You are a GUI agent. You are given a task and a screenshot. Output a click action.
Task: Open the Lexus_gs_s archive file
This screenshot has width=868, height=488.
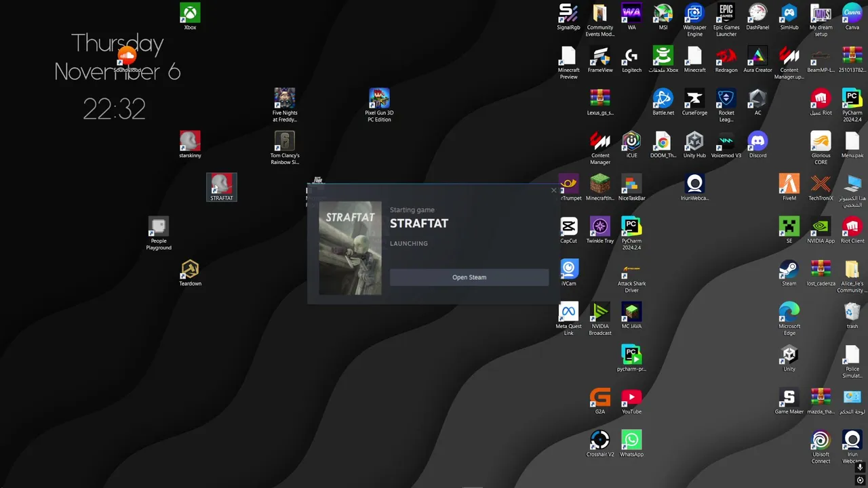tap(600, 102)
